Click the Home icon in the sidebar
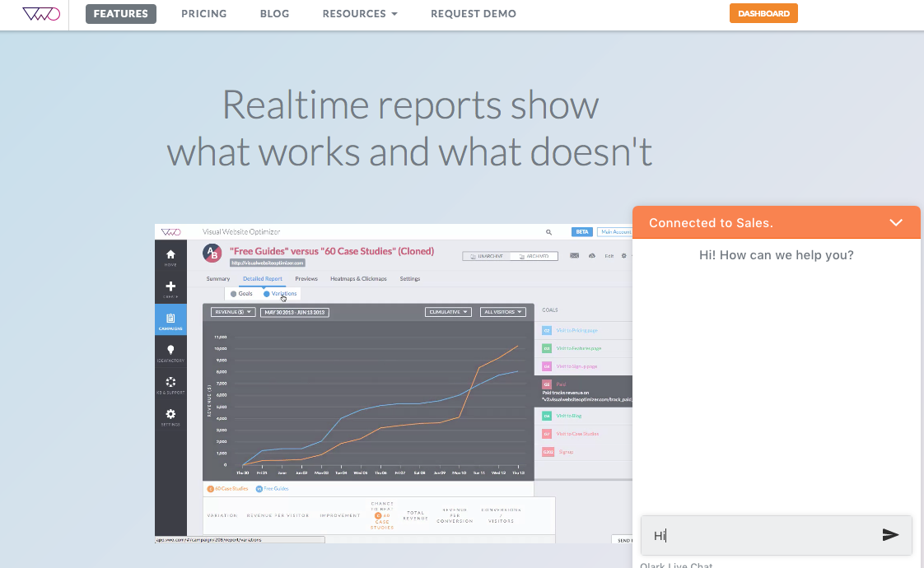This screenshot has width=924, height=568. [x=170, y=256]
